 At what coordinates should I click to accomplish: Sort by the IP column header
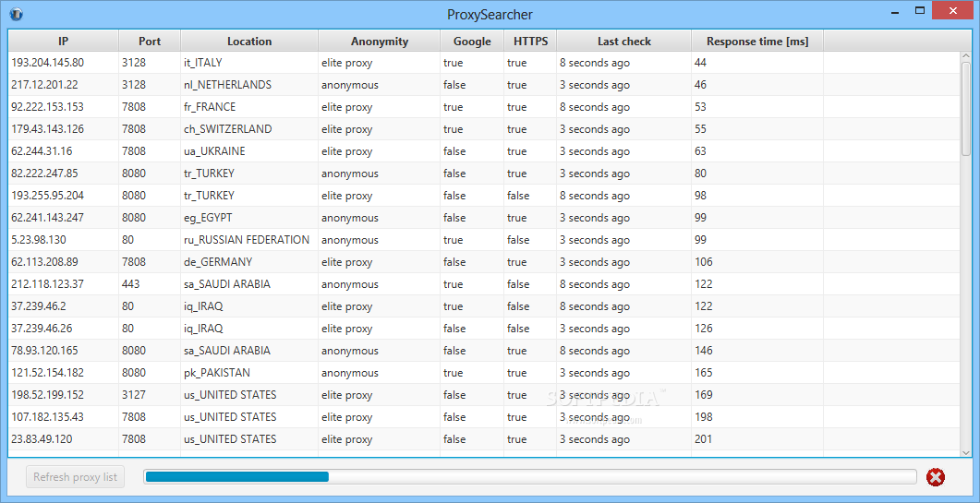[x=63, y=42]
